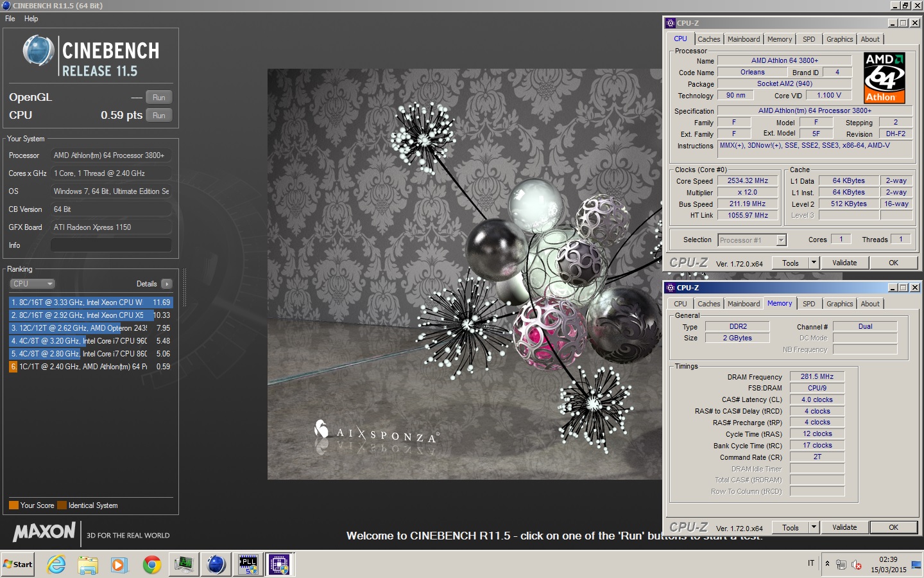924x578 pixels.
Task: Click lower CPU-Z title bar icon
Action: tap(671, 288)
